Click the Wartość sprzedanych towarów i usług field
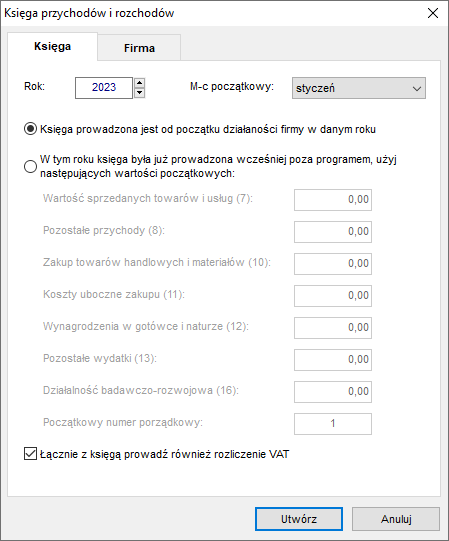This screenshot has height=541, width=449. tap(333, 199)
